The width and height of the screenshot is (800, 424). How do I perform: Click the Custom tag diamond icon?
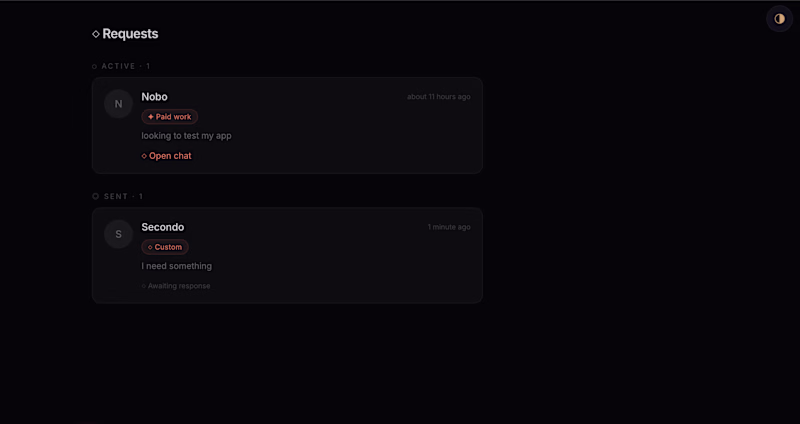click(150, 247)
